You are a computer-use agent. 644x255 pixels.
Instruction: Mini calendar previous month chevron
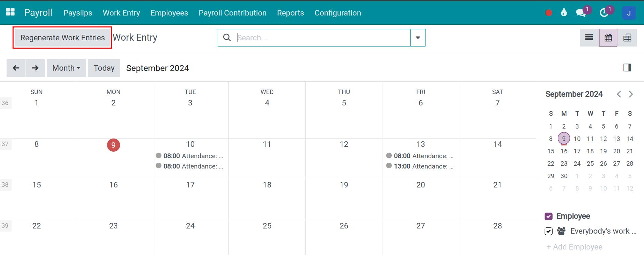pyautogui.click(x=619, y=94)
